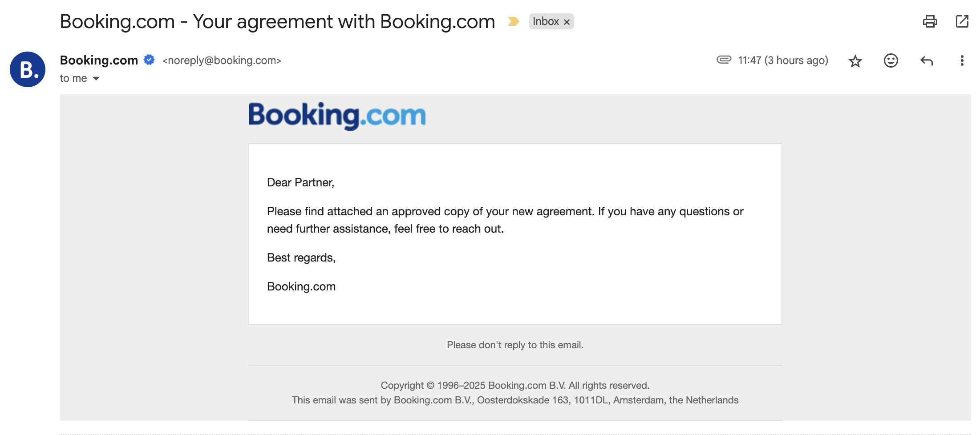Image resolution: width=980 pixels, height=435 pixels.
Task: Open the three-dot More menu
Action: pyautogui.click(x=962, y=60)
